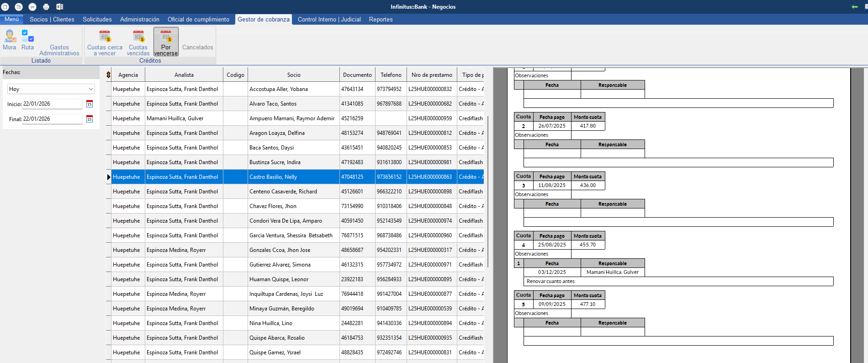Image resolution: width=868 pixels, height=363 pixels.
Task: Click the Cancelados credits button
Action: pos(197,47)
